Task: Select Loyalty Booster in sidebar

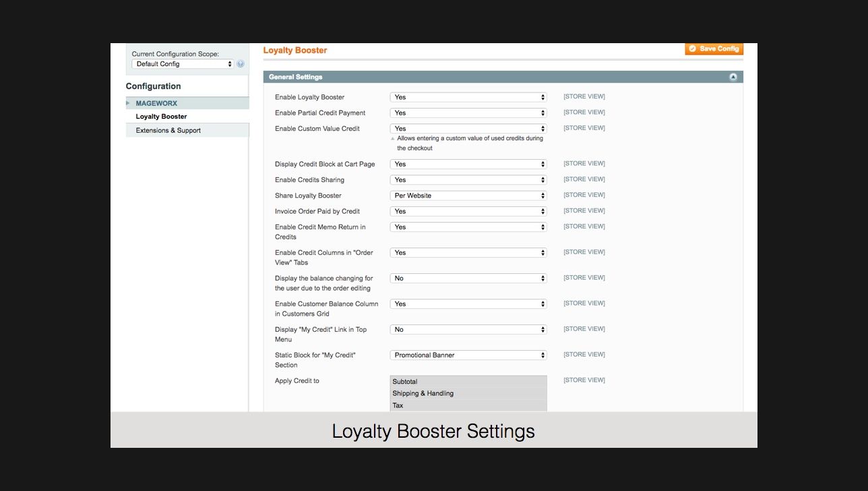Action: coord(161,117)
